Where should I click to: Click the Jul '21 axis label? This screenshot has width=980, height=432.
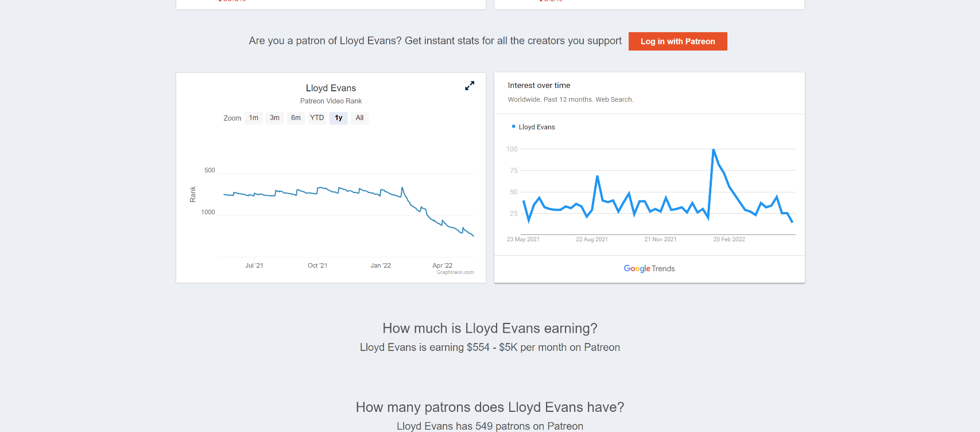(254, 265)
